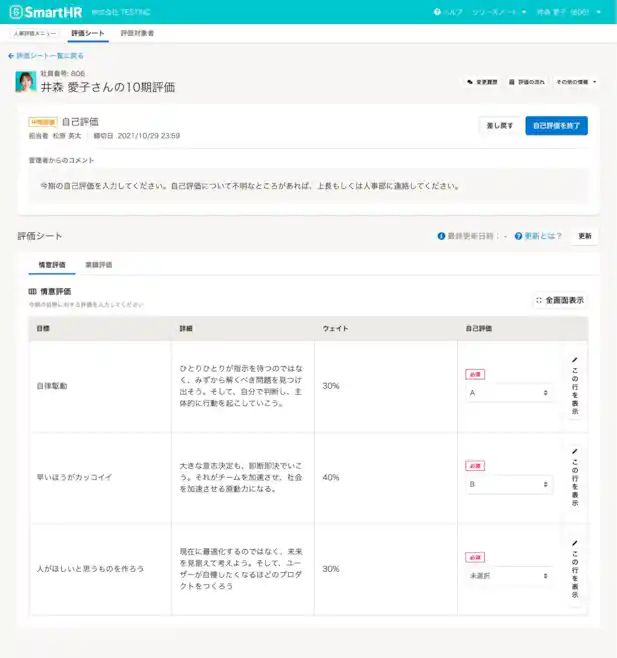Expand the リリースノート dropdown in header
Image resolution: width=617 pixels, height=658 pixels.
[499, 12]
